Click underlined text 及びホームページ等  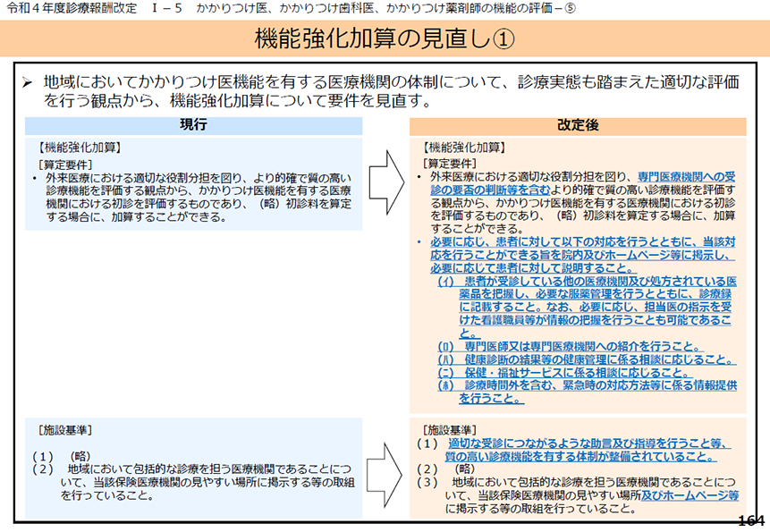690,495
